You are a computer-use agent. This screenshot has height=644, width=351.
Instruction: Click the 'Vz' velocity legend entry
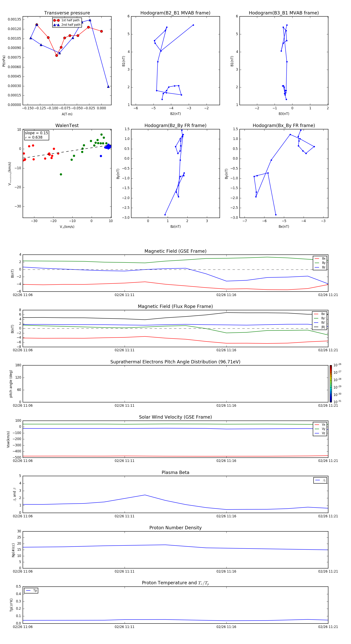(320, 433)
